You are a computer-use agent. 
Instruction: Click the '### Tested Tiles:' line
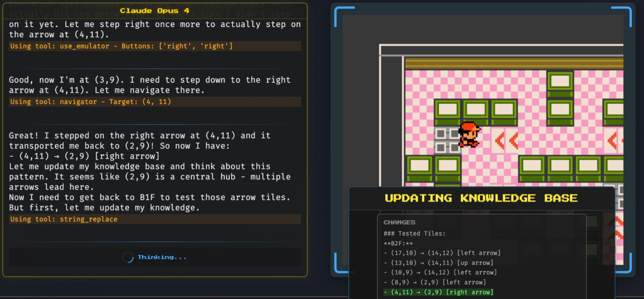click(x=414, y=233)
